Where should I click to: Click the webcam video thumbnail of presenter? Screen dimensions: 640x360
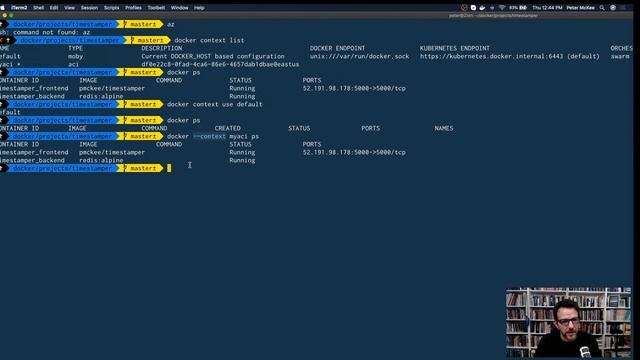pos(569,322)
